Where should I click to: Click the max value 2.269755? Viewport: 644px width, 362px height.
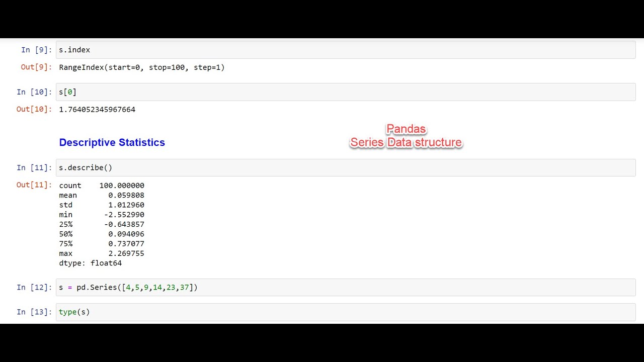126,253
